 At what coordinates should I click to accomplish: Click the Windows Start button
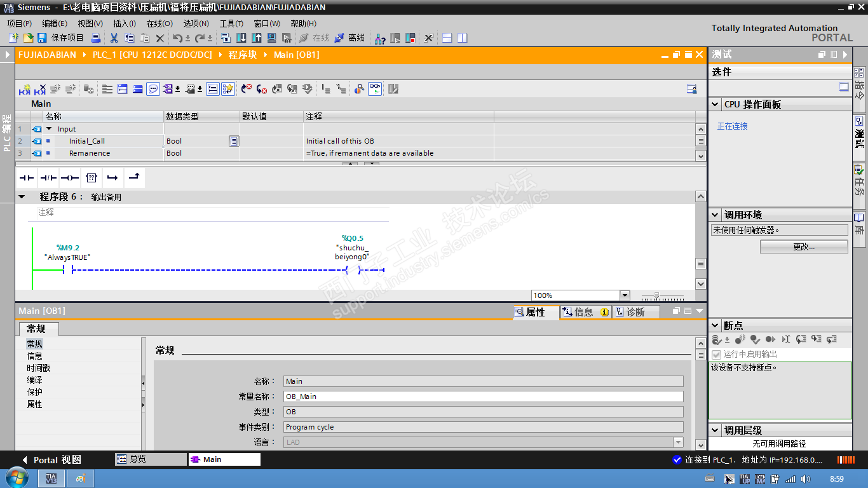(16, 478)
